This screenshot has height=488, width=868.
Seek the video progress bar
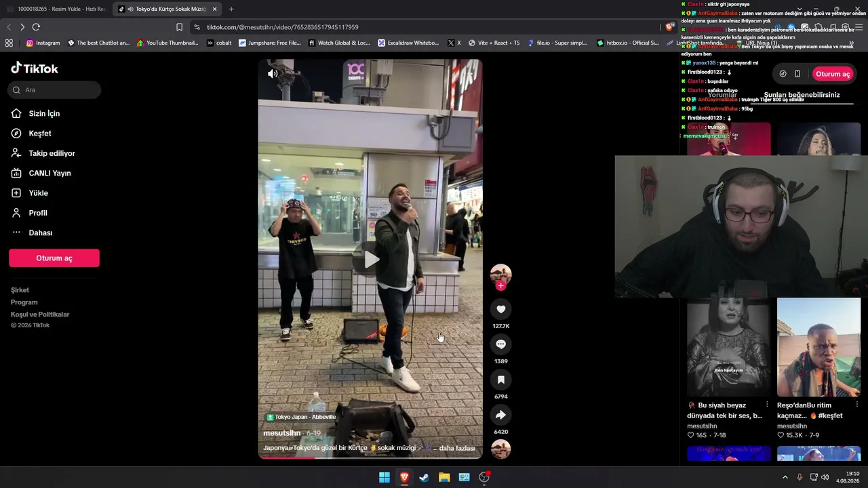pos(370,457)
